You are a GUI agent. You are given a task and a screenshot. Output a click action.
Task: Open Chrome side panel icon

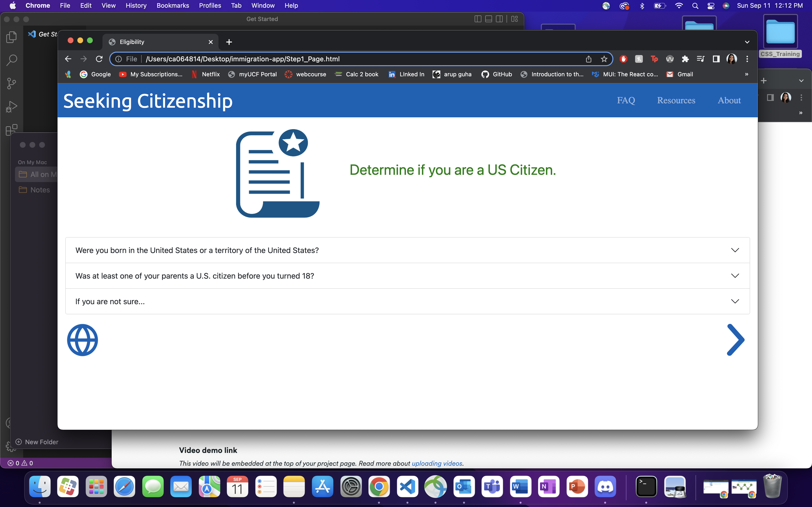tap(716, 59)
